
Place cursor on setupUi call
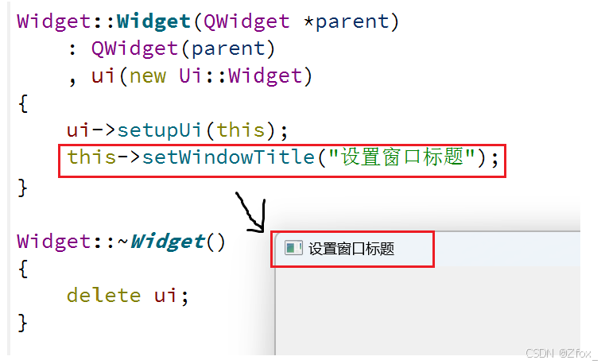(159, 130)
